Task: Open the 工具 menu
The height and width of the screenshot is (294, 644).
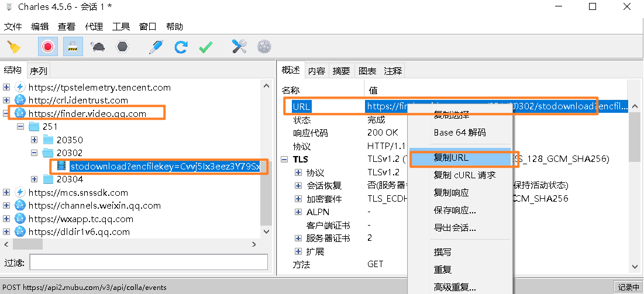Action: [120, 27]
